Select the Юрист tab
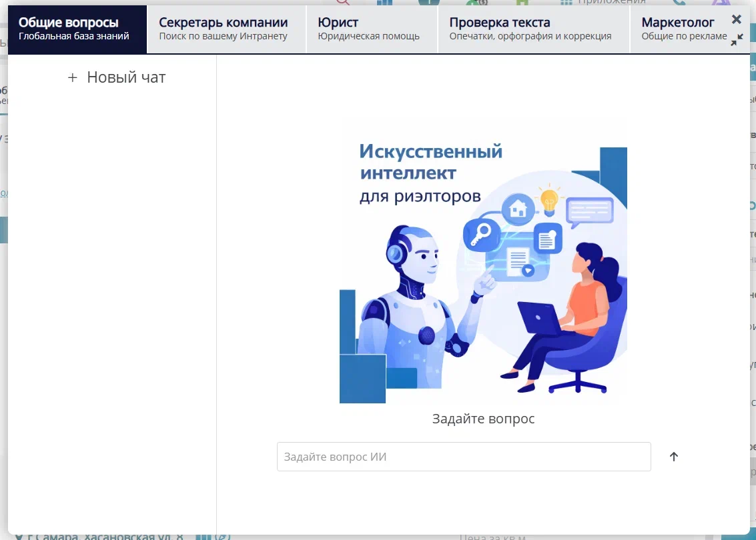Screen dimensions: 756x540 click(369, 29)
